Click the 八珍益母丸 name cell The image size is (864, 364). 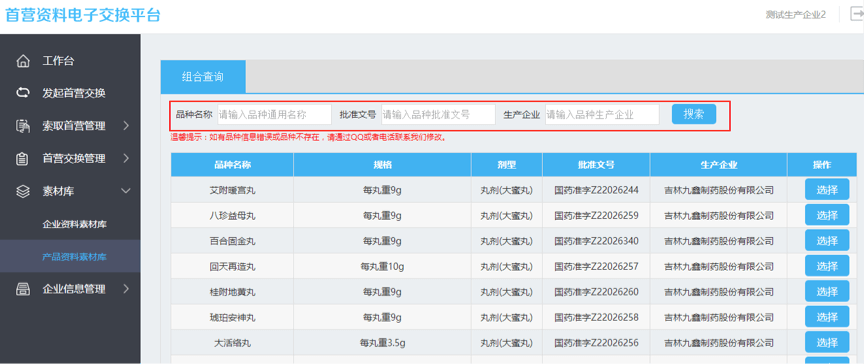[233, 216]
